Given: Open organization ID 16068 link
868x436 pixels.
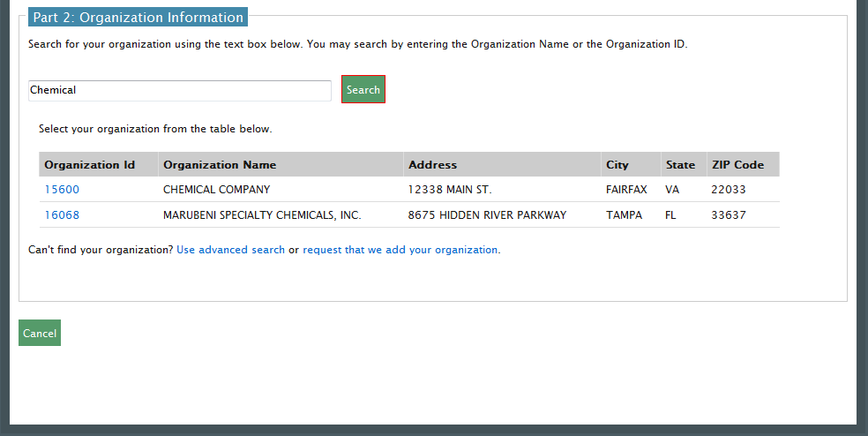Looking at the screenshot, I should pos(62,215).
